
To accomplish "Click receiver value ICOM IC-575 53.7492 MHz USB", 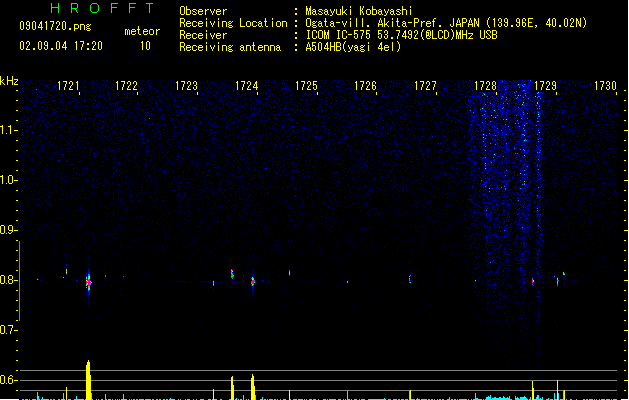I will coord(402,35).
